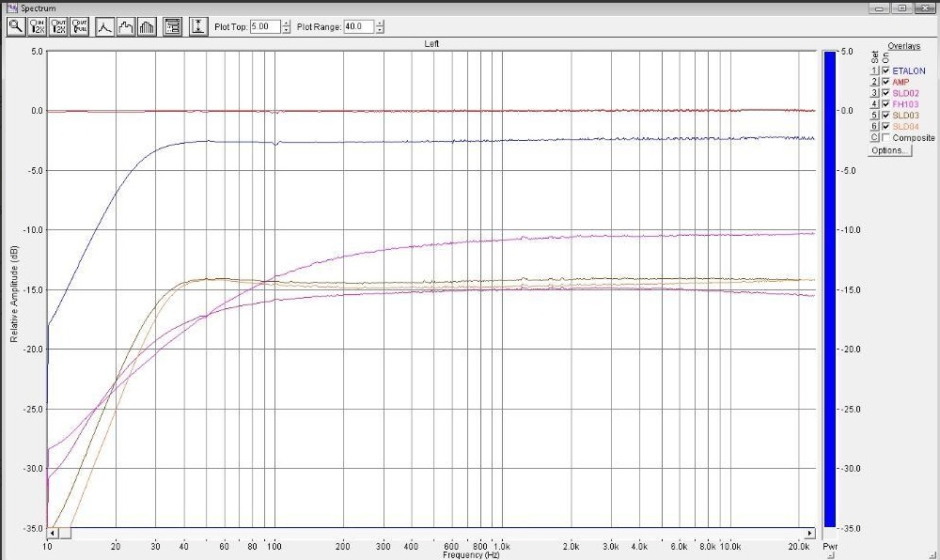Click the zoom out full button
Image resolution: width=940 pixels, height=560 pixels.
[x=81, y=27]
